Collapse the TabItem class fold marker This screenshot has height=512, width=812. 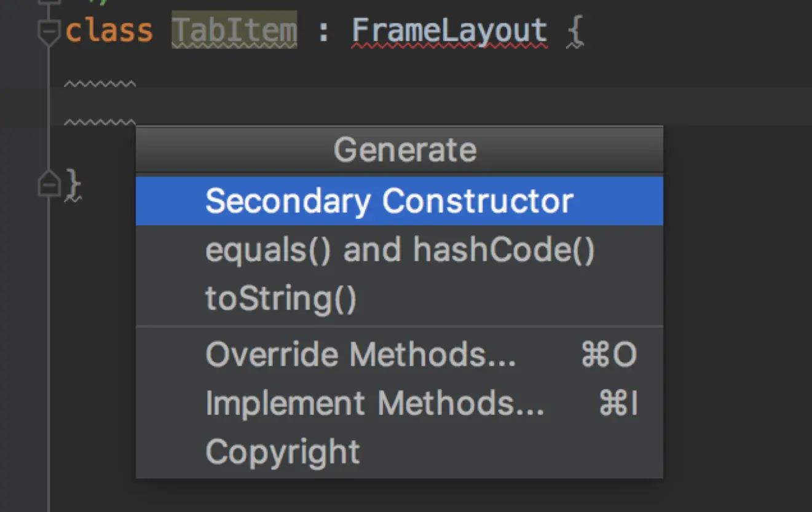pyautogui.click(x=49, y=31)
